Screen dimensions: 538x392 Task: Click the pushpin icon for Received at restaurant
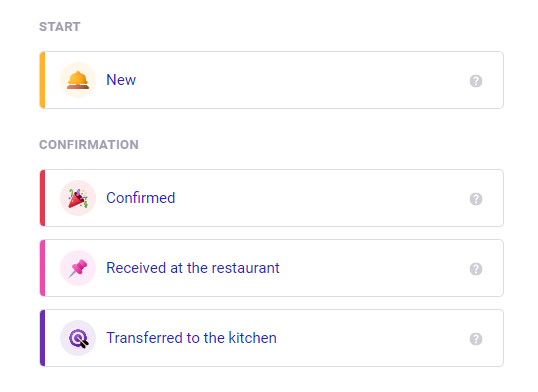78,268
